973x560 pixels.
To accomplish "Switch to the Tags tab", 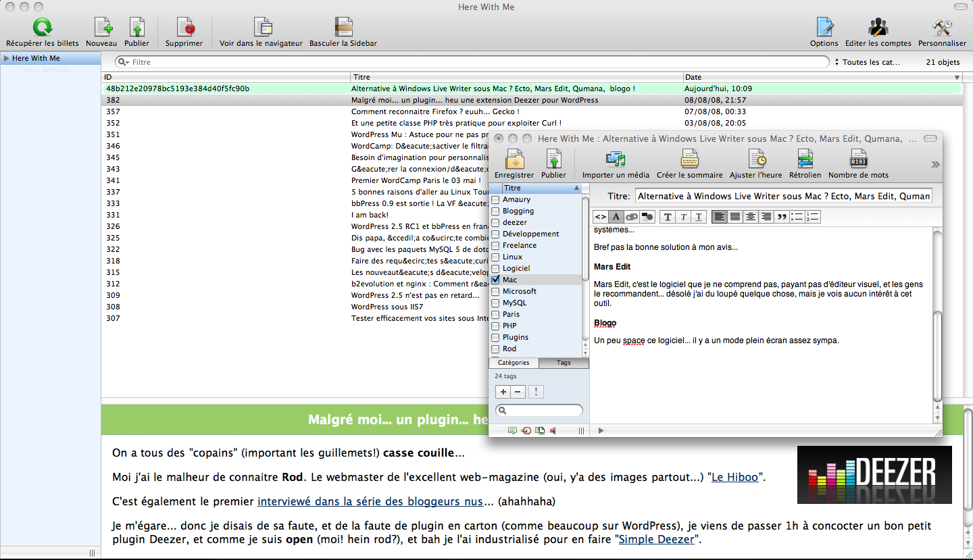I will 564,363.
